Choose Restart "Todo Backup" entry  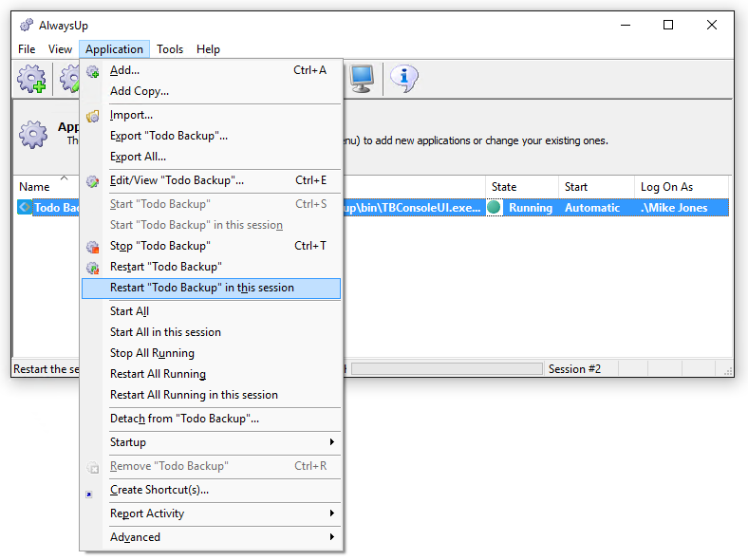(x=212, y=267)
